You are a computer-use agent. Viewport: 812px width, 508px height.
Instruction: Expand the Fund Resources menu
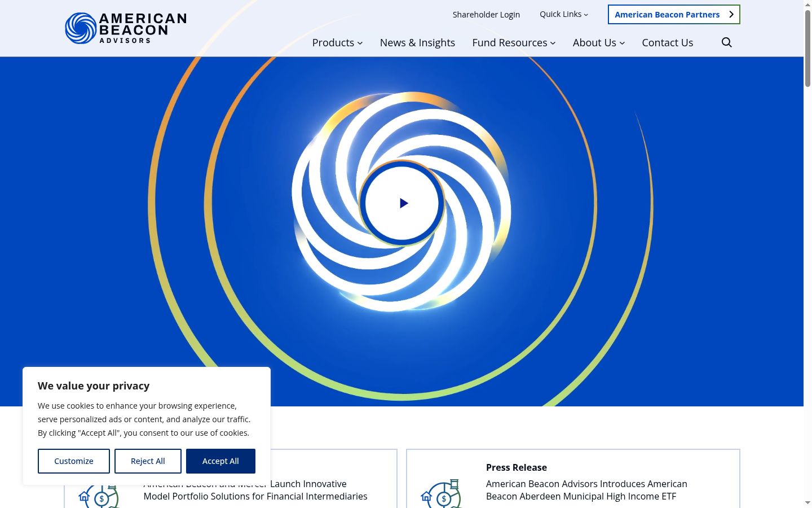[x=514, y=42]
